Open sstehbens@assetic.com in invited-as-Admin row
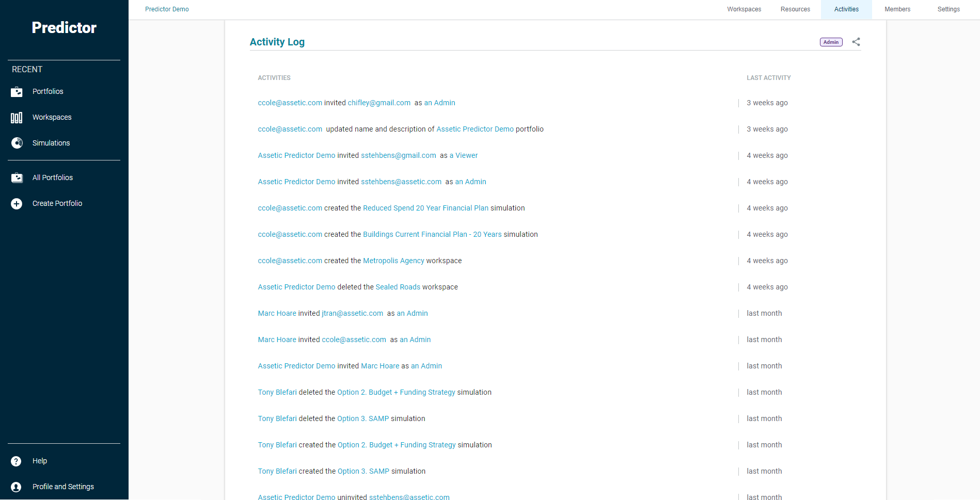Image resolution: width=980 pixels, height=500 pixels. tap(401, 182)
